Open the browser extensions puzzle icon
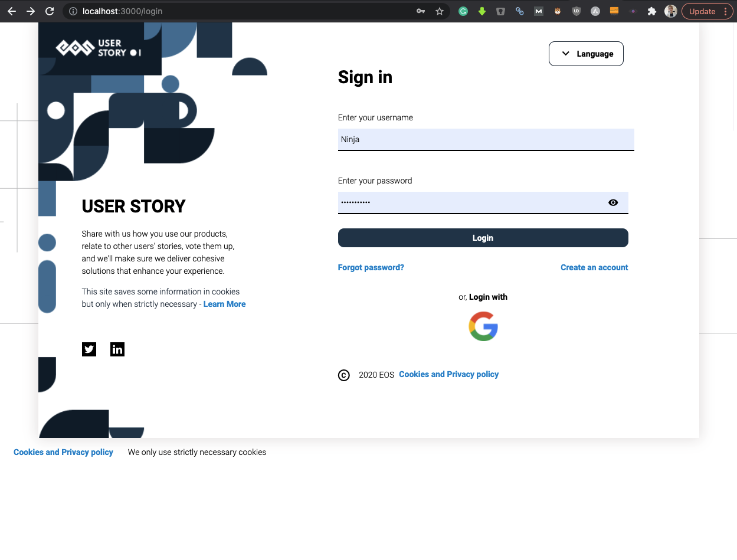Image resolution: width=737 pixels, height=560 pixels. point(652,11)
